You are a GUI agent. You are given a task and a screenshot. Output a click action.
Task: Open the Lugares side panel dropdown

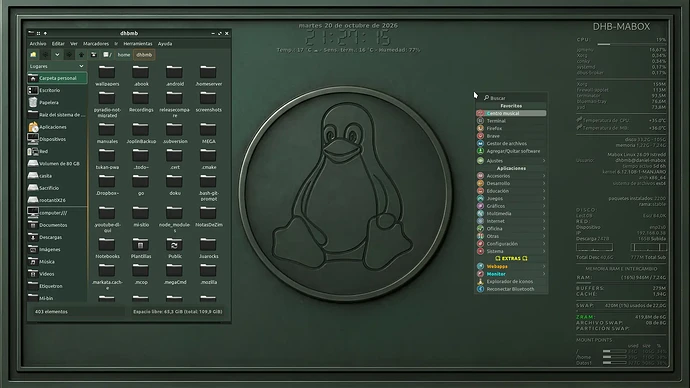tap(56, 66)
